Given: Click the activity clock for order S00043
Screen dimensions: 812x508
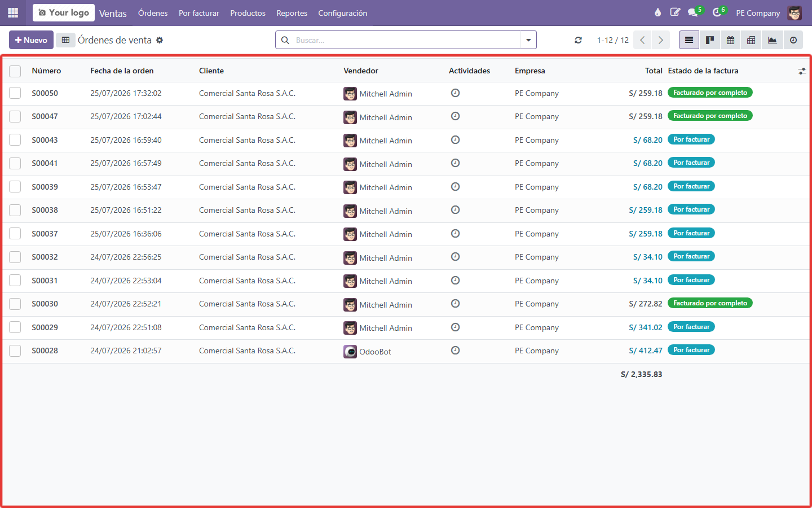Looking at the screenshot, I should (456, 139).
